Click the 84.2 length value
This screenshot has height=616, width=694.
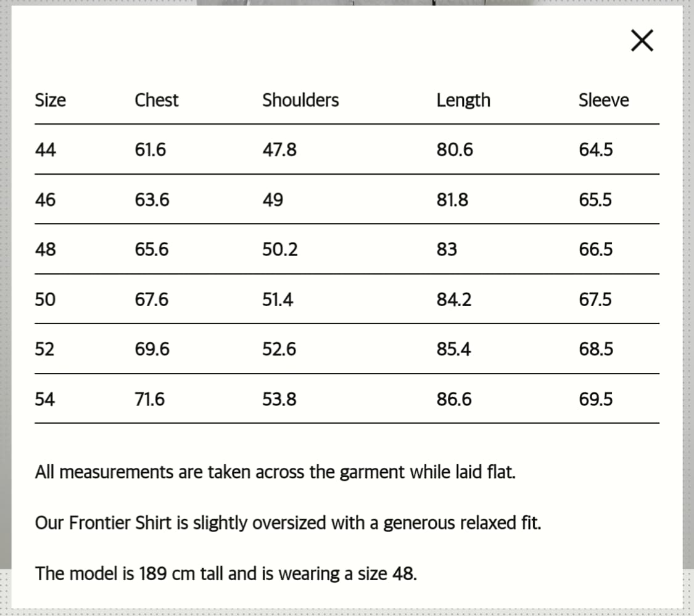(x=454, y=300)
